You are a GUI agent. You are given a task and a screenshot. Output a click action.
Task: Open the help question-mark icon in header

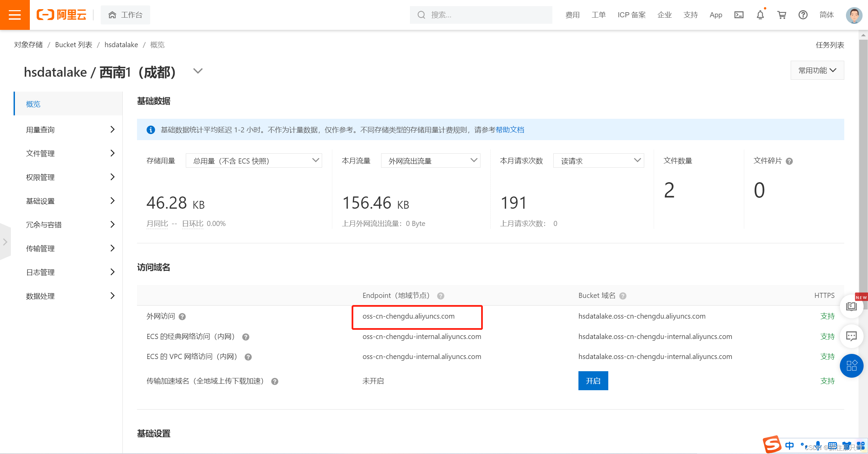coord(803,15)
